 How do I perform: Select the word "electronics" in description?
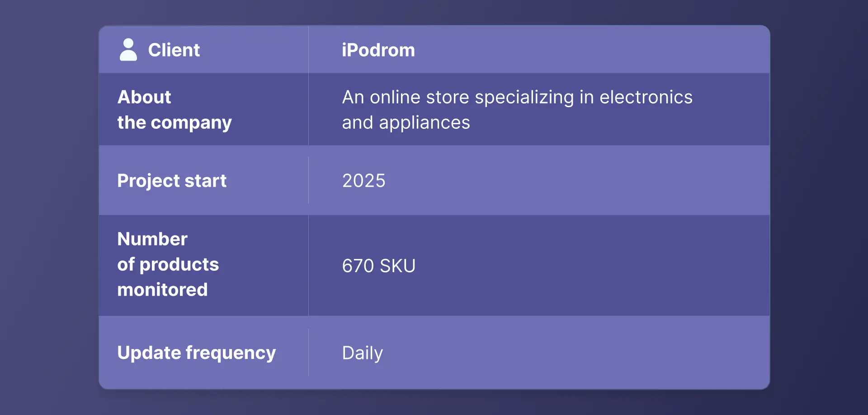pyautogui.click(x=646, y=97)
